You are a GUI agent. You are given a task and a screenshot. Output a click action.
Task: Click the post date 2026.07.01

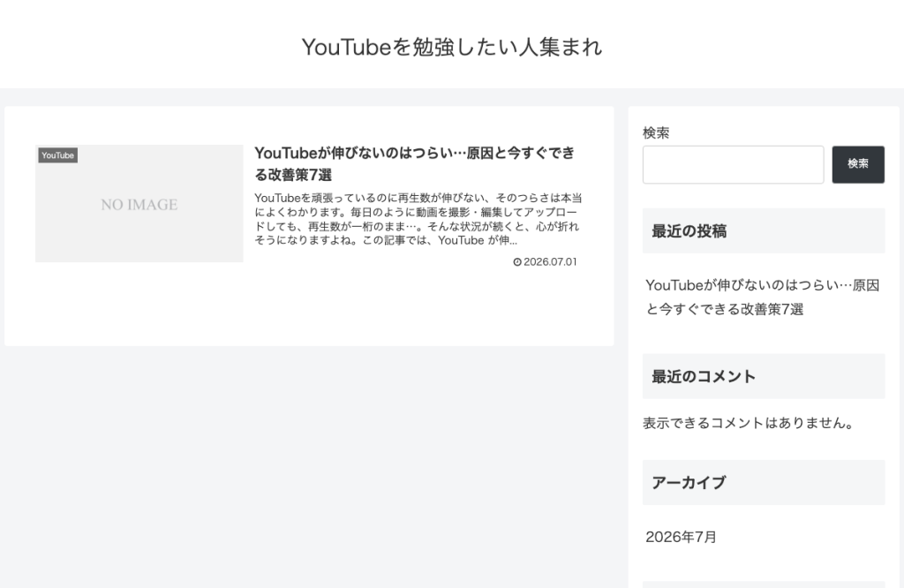(550, 261)
